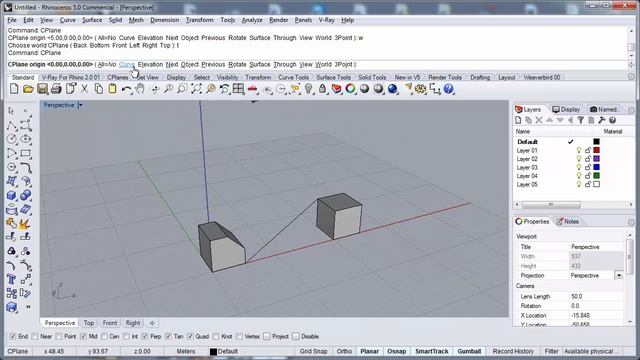Open the Surface menu

tap(92, 20)
